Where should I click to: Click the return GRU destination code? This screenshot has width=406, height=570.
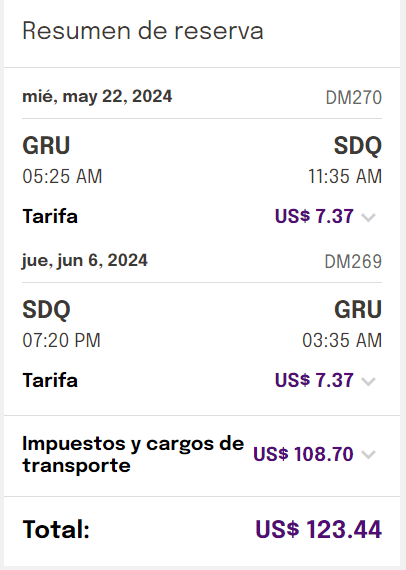[x=358, y=310]
